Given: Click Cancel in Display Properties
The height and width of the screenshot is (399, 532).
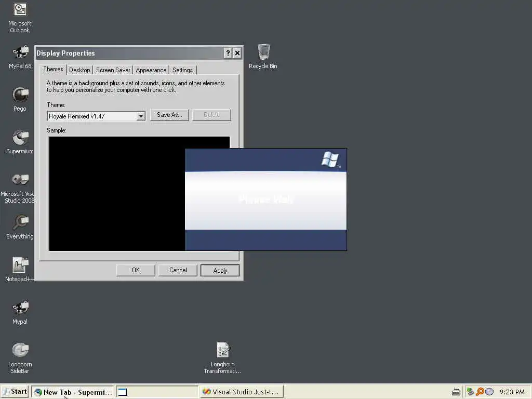Looking at the screenshot, I should [x=178, y=270].
